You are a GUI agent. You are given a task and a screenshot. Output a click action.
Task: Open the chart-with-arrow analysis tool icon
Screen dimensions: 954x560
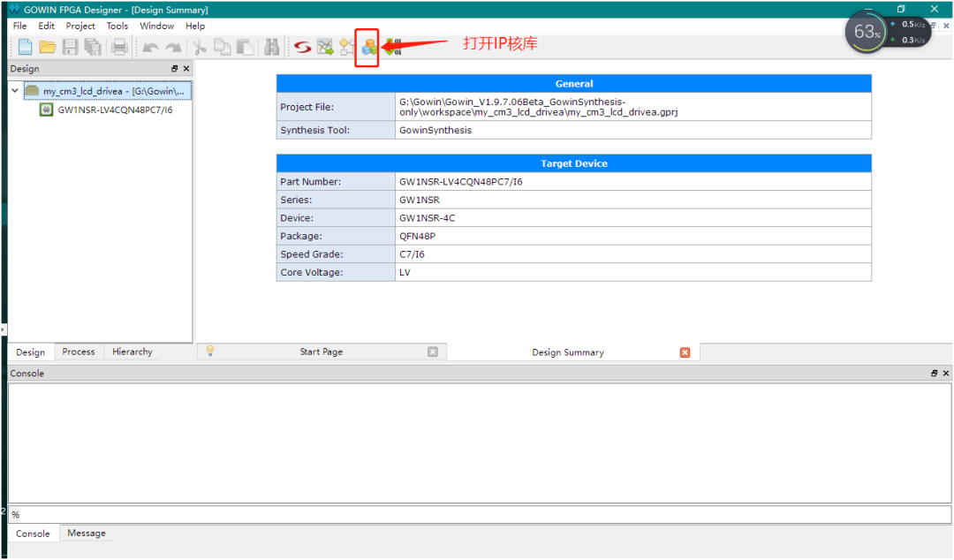[325, 47]
